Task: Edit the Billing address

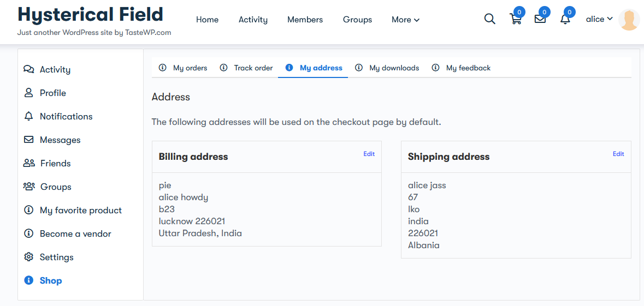Action: [x=369, y=154]
